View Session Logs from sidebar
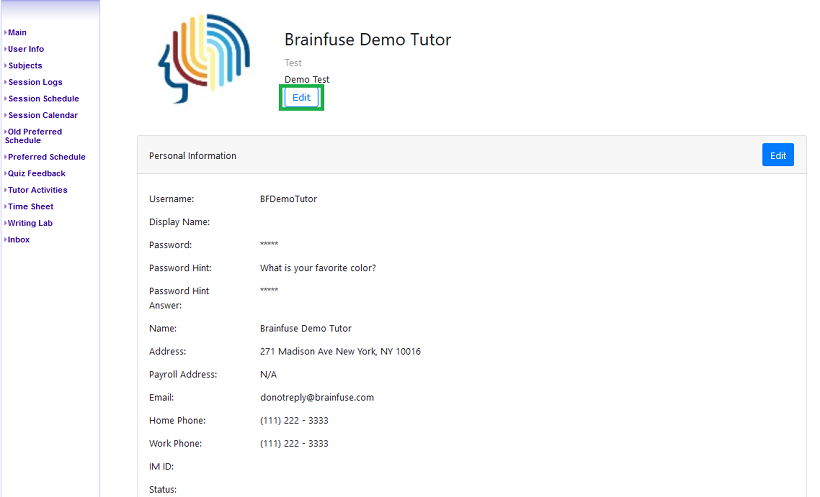The height and width of the screenshot is (497, 820). pos(35,83)
